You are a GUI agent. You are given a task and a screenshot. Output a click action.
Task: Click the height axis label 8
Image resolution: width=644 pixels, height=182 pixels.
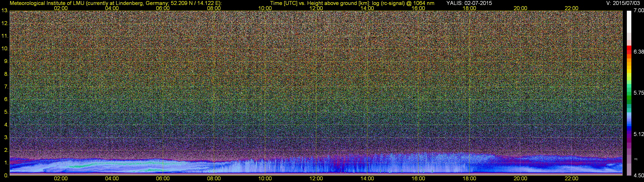coord(6,74)
